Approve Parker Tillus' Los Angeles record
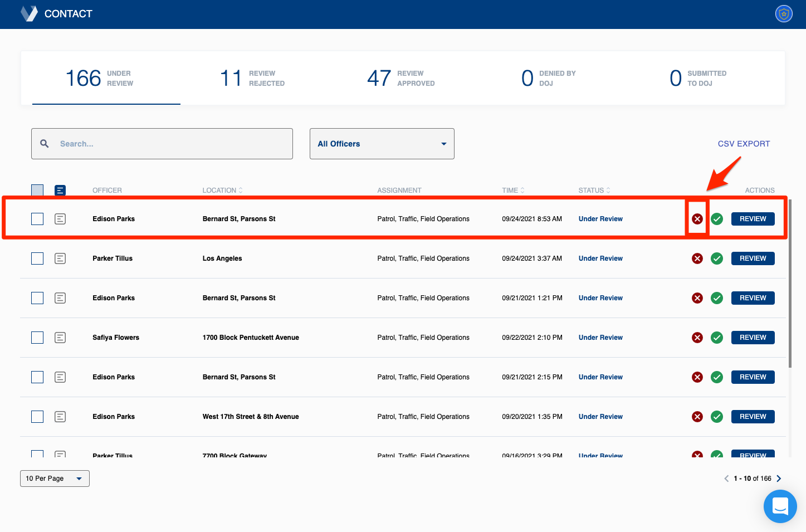The width and height of the screenshot is (806, 532). [x=717, y=258]
